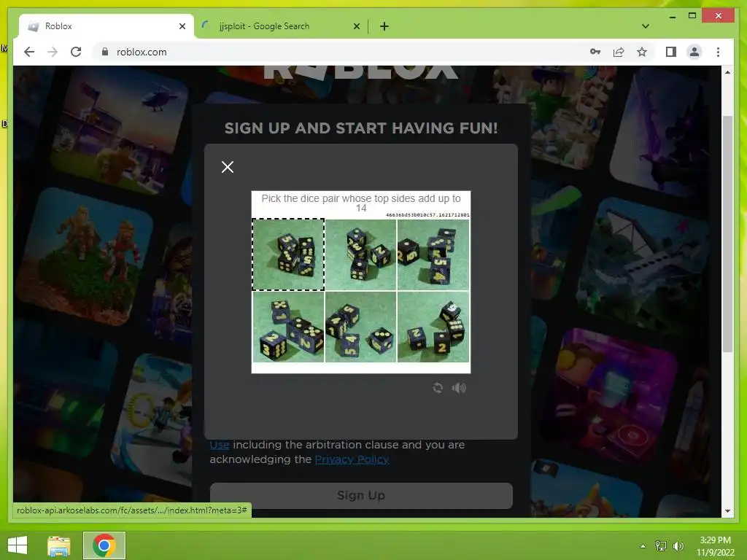
Task: Show hidden system tray icons
Action: [x=643, y=546]
